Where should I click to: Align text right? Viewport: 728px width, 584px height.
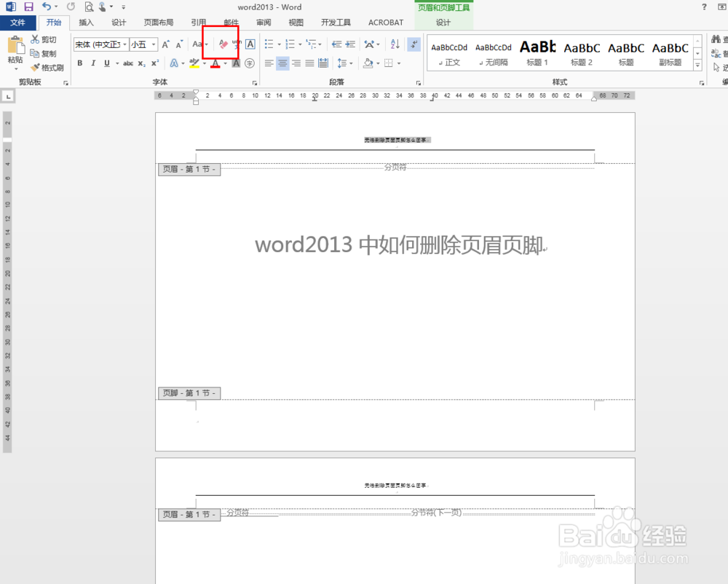[296, 63]
